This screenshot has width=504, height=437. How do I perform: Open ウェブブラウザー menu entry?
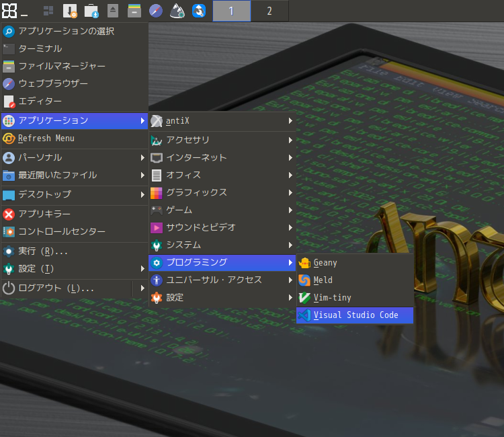point(75,83)
